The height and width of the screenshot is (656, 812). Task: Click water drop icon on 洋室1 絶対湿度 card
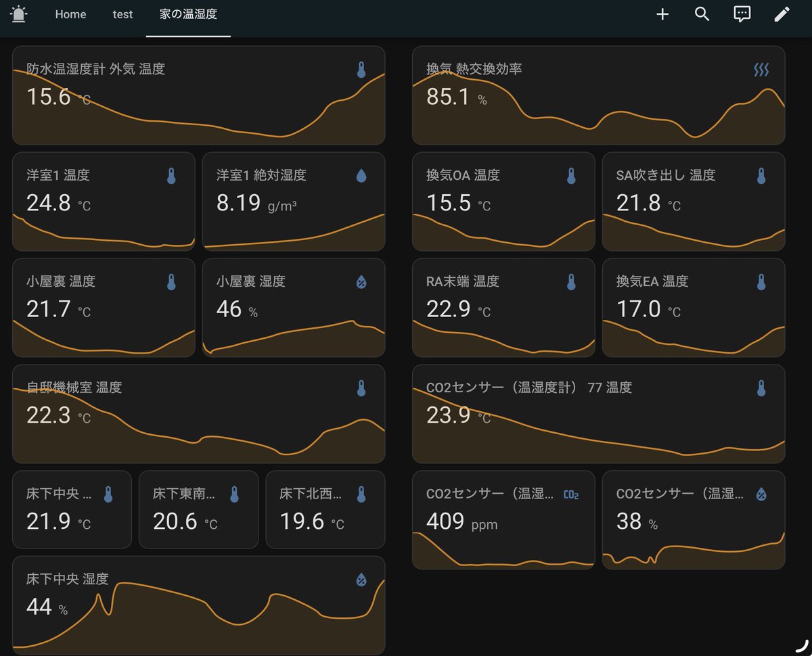361,176
